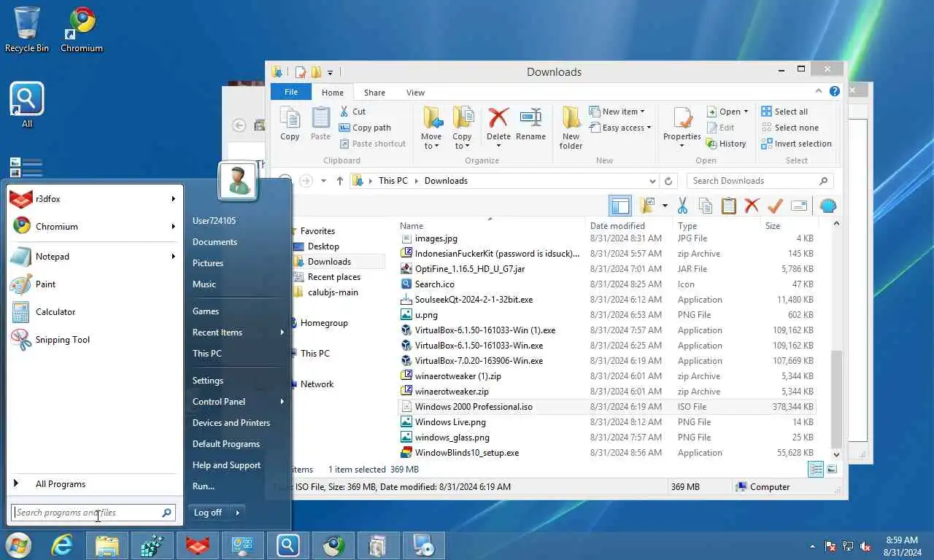This screenshot has height=560, width=934.
Task: Open History in the ribbon Open group
Action: 726,144
